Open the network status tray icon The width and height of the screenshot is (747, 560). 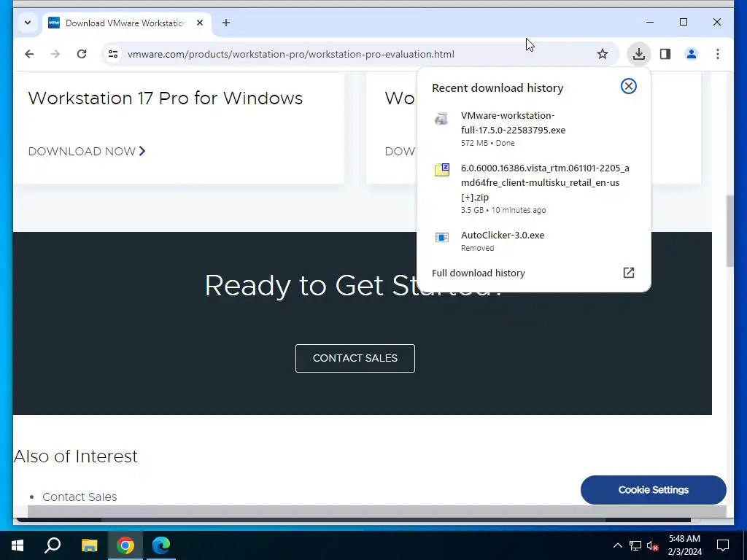pos(635,545)
